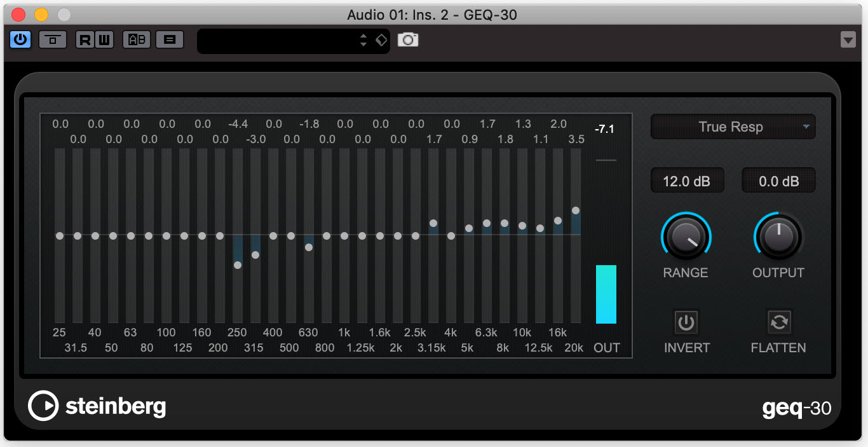
Task: Toggle the Bypass Effect button
Action: coord(53,40)
